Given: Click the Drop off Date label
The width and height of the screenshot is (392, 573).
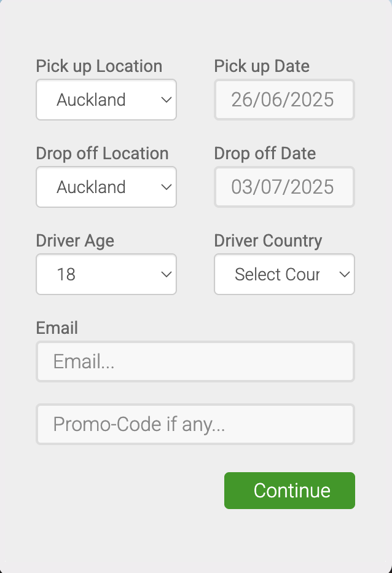Looking at the screenshot, I should [x=265, y=154].
